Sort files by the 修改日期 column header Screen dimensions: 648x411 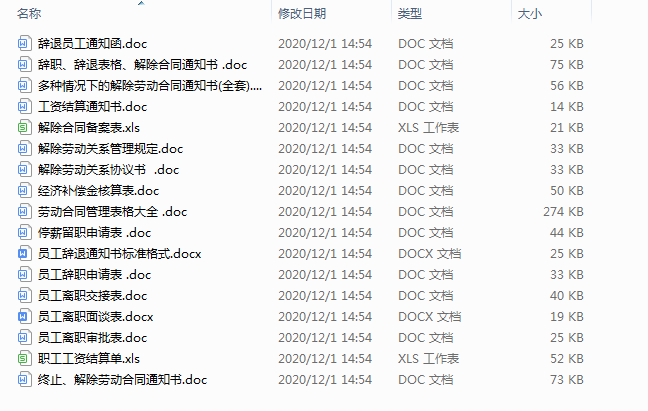point(302,14)
